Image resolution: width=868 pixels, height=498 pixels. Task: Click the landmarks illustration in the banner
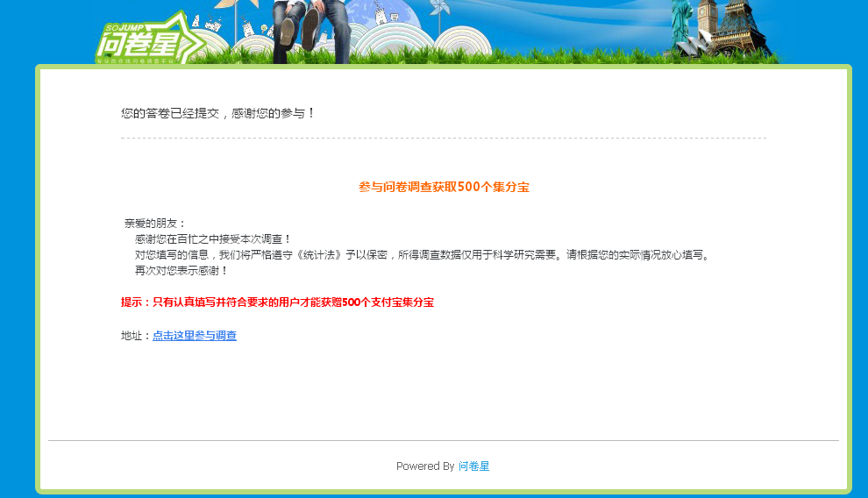click(x=720, y=29)
